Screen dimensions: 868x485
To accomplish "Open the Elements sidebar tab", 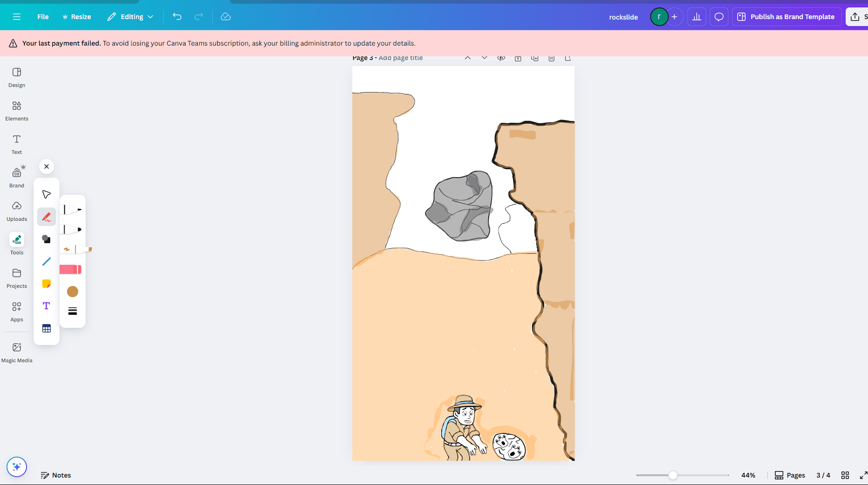I will [17, 111].
